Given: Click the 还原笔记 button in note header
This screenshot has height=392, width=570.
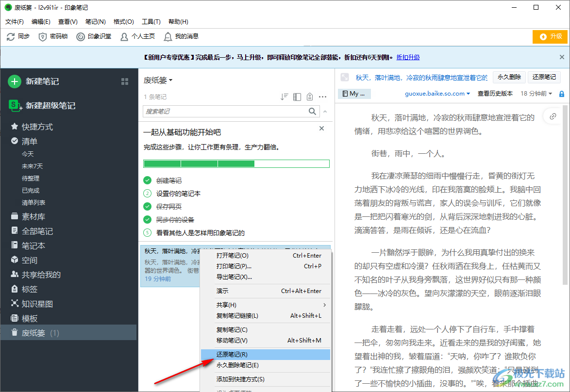Looking at the screenshot, I should (x=544, y=77).
